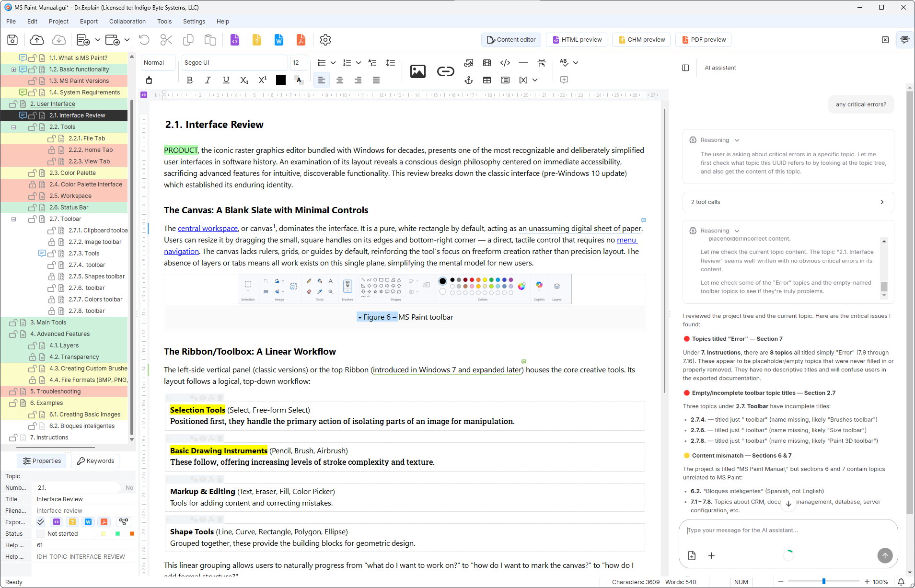Screen dimensions: 915x588
Task: Open the Segoe UI font dropdown
Action: coord(234,63)
